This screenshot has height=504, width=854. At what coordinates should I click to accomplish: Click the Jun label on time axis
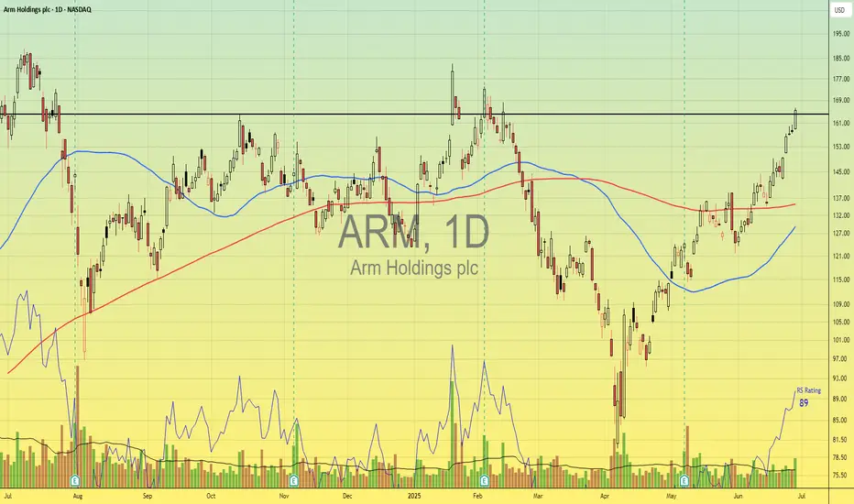click(738, 497)
